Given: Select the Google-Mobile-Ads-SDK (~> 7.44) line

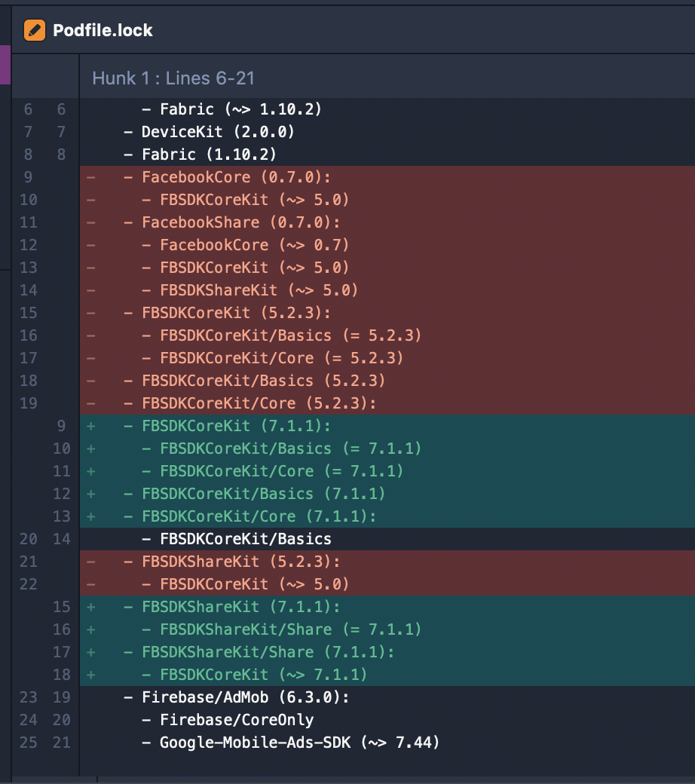Looking at the screenshot, I should [387, 743].
